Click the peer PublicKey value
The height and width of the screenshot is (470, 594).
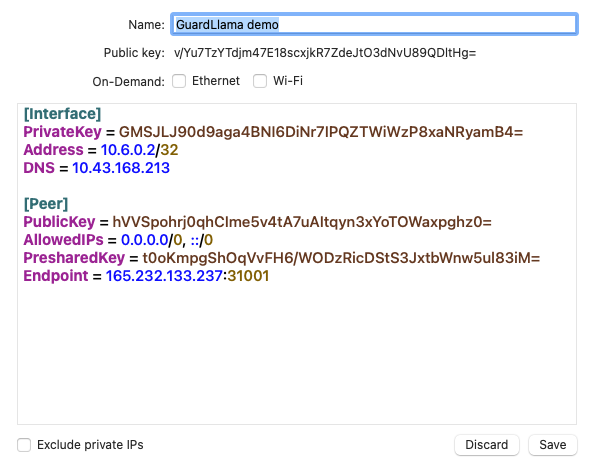(302, 222)
